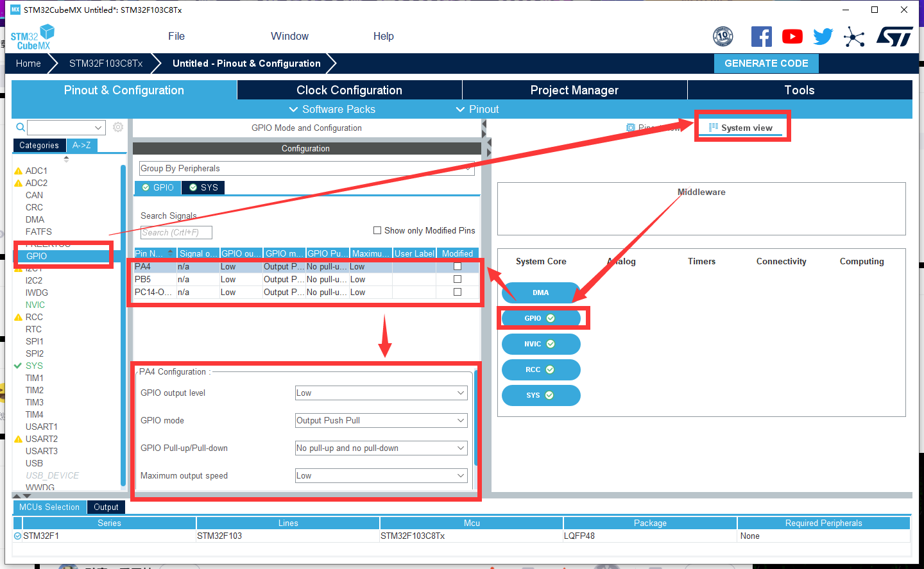Click the GPIO system core button

pos(541,318)
